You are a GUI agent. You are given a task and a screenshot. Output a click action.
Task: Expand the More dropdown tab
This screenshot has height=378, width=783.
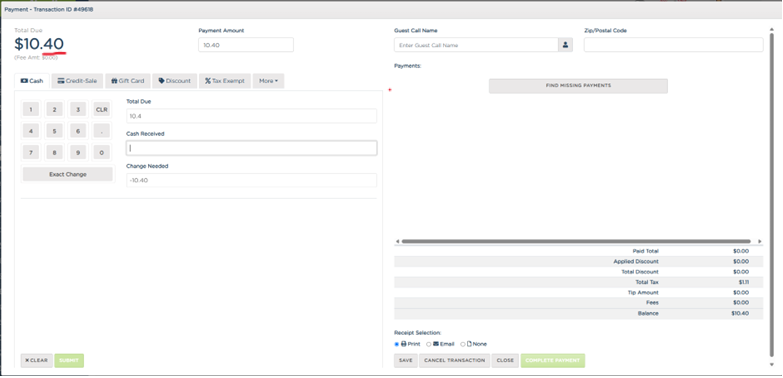(268, 81)
